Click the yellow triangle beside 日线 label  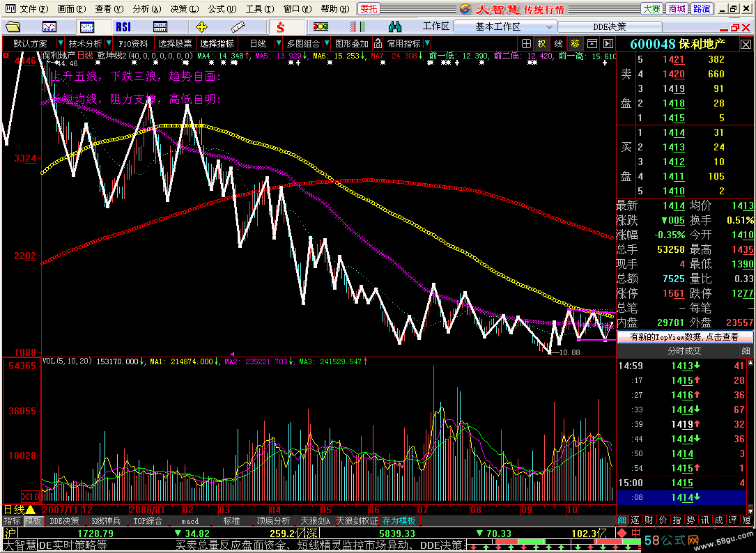click(x=31, y=509)
